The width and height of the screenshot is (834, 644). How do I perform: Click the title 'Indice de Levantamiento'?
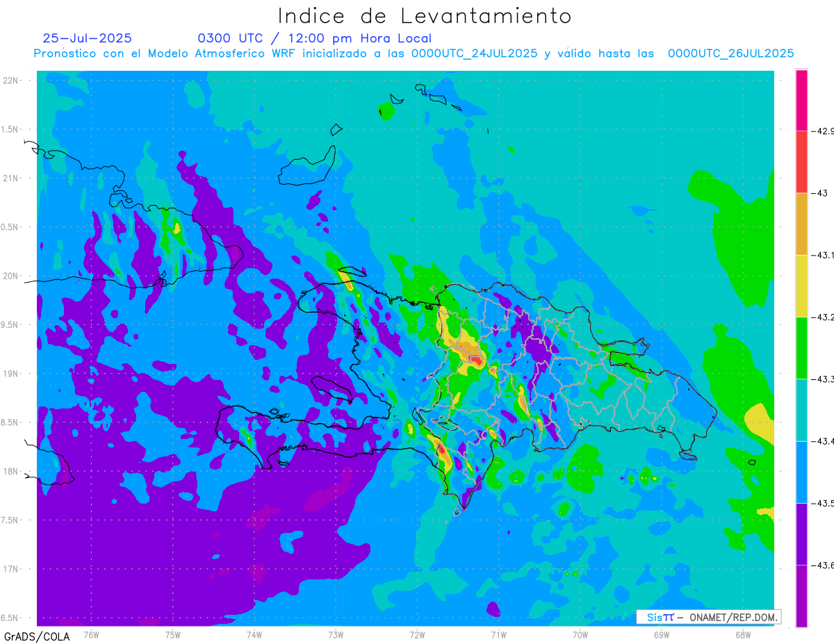pyautogui.click(x=425, y=15)
